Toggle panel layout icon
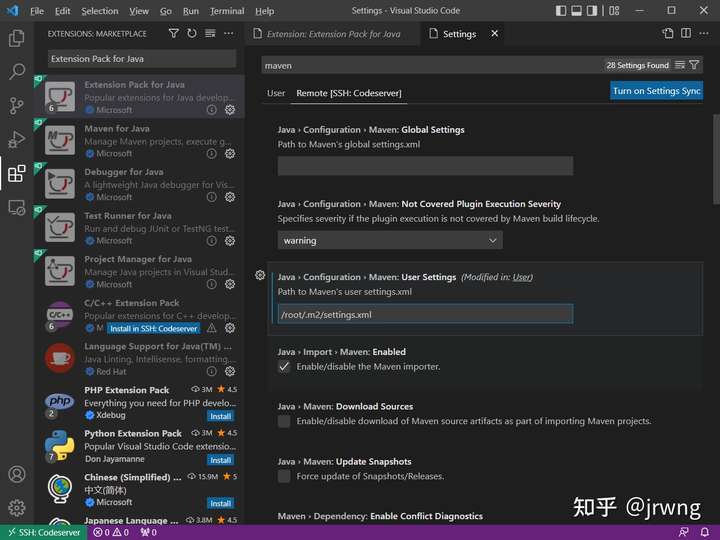The width and height of the screenshot is (720, 540). point(576,11)
